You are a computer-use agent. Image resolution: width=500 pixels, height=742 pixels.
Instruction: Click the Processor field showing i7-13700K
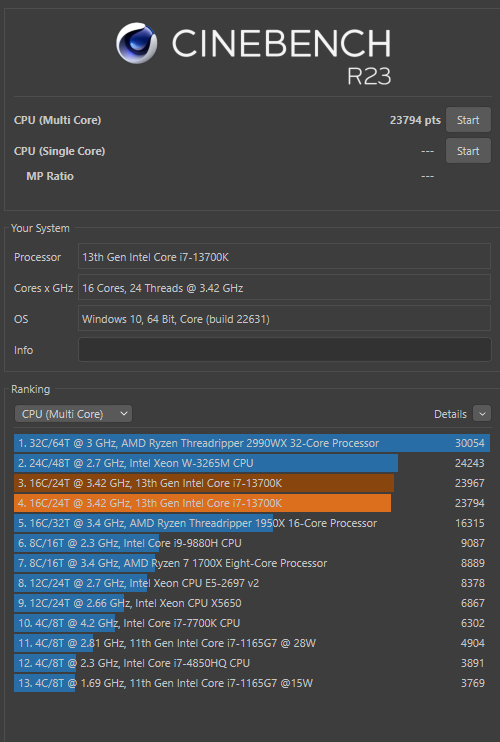pos(284,257)
